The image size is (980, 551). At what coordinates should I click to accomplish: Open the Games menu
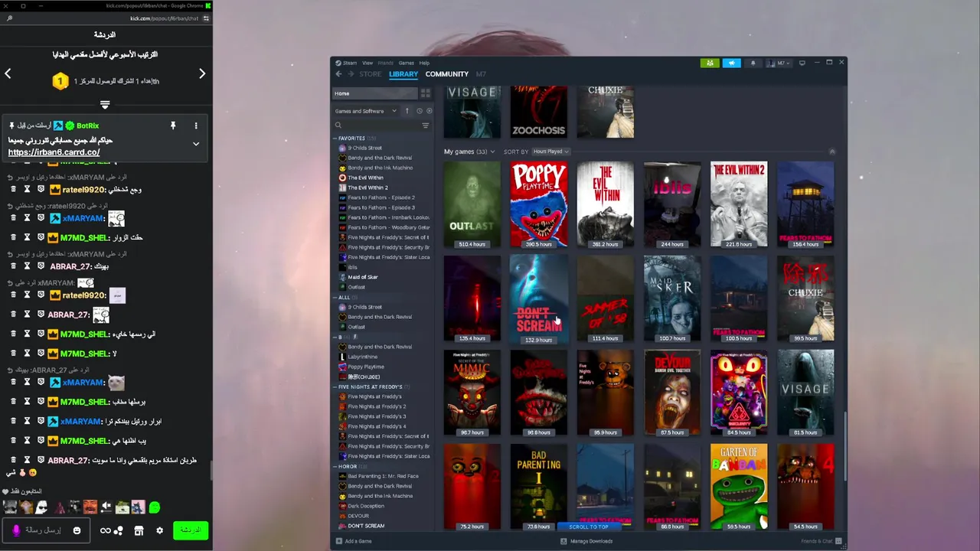(x=406, y=63)
